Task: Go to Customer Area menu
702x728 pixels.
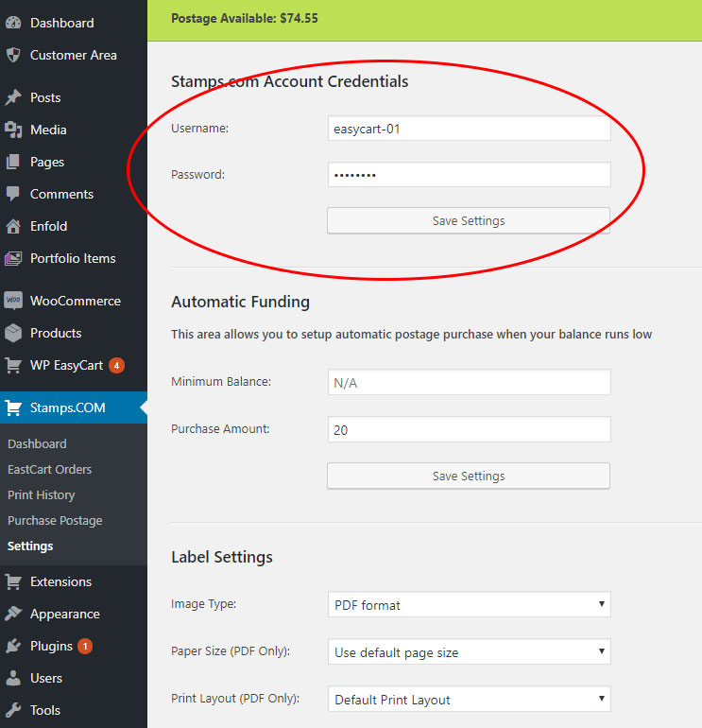Action: (x=74, y=55)
